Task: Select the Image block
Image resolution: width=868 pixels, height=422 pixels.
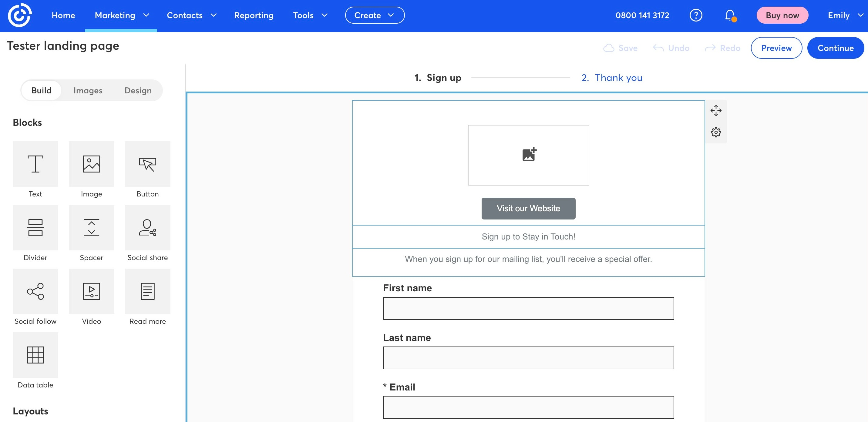Action: pyautogui.click(x=91, y=164)
